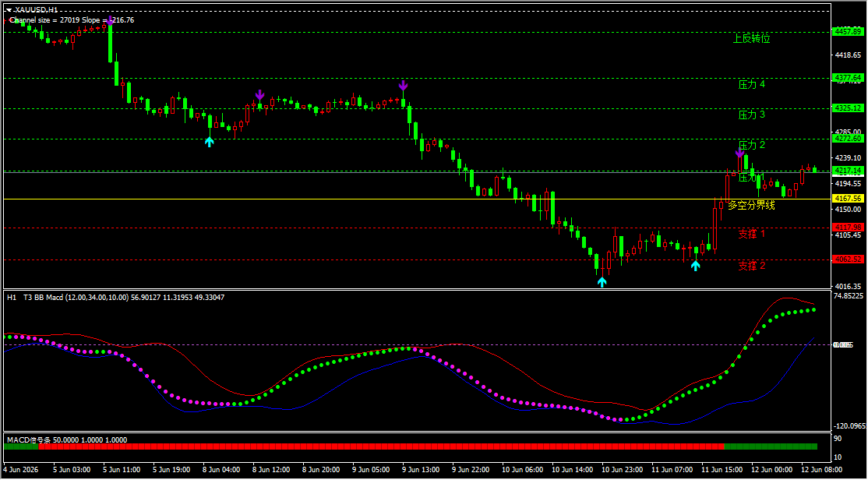Click the yellow 4167.56 price tag
Screen dimensions: 868x480
click(x=848, y=198)
